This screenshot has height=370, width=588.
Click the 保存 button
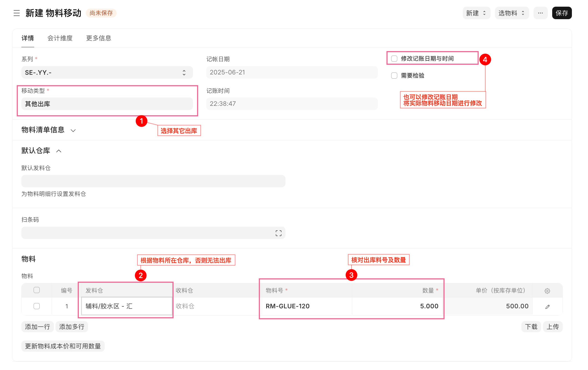point(562,13)
